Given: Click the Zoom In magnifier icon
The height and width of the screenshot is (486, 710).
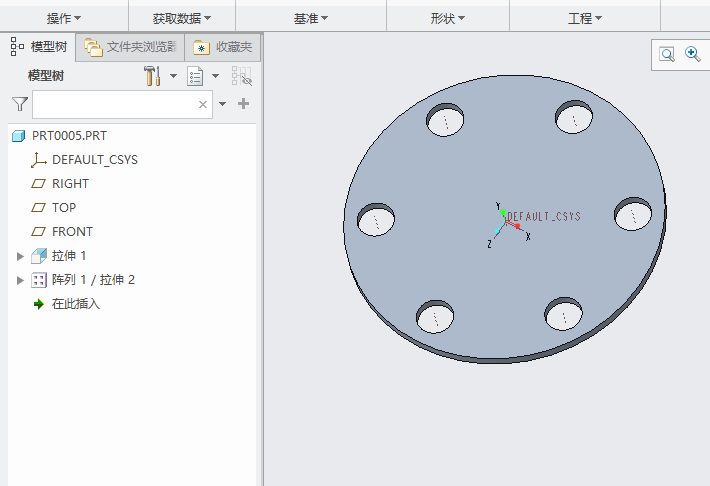Looking at the screenshot, I should click(x=693, y=55).
